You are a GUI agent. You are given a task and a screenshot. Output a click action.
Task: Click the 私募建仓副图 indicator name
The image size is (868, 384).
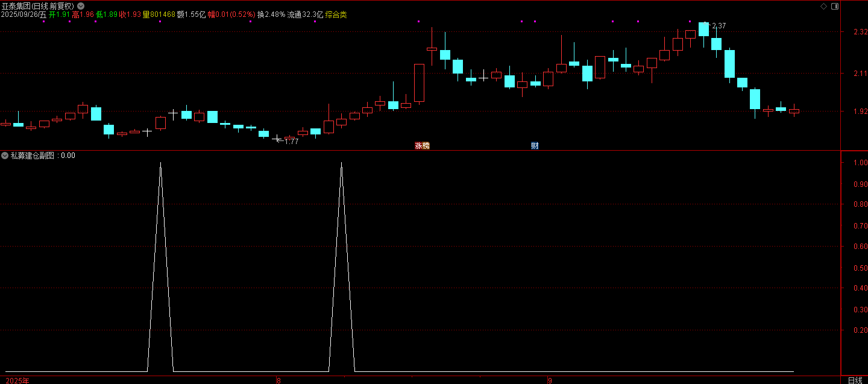(x=33, y=156)
